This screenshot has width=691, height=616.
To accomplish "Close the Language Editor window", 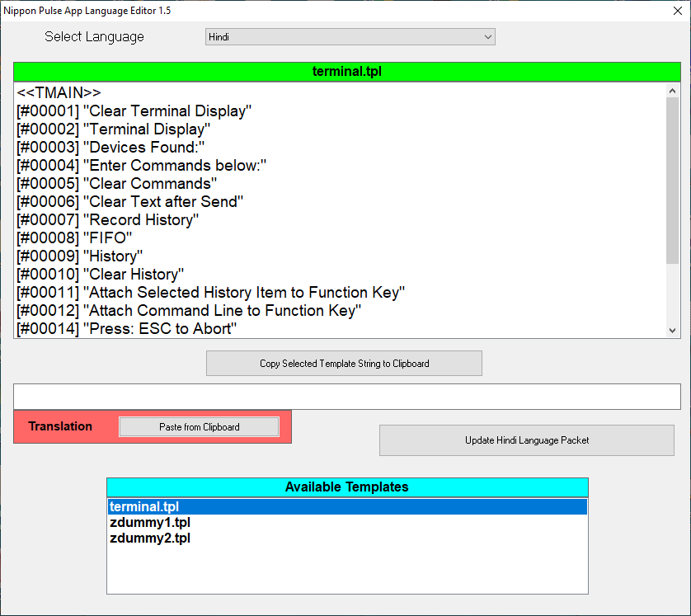I will click(x=678, y=11).
